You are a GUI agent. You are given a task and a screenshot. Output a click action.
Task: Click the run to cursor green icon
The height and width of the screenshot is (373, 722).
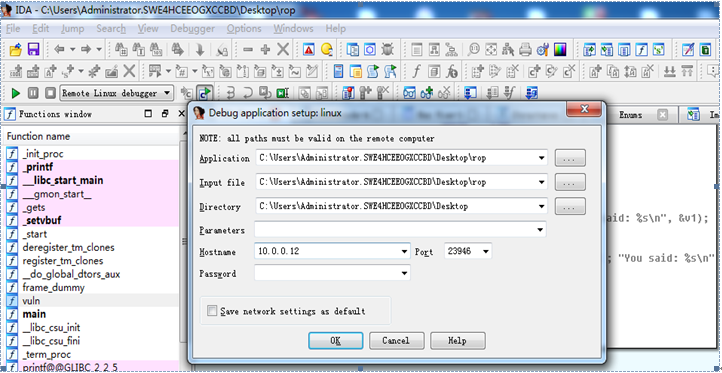click(x=282, y=93)
